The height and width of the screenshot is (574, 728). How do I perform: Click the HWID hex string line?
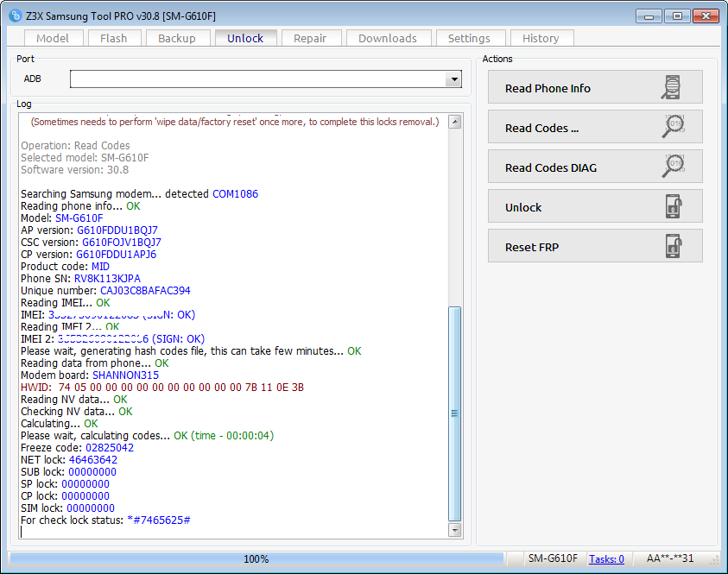pos(162,387)
